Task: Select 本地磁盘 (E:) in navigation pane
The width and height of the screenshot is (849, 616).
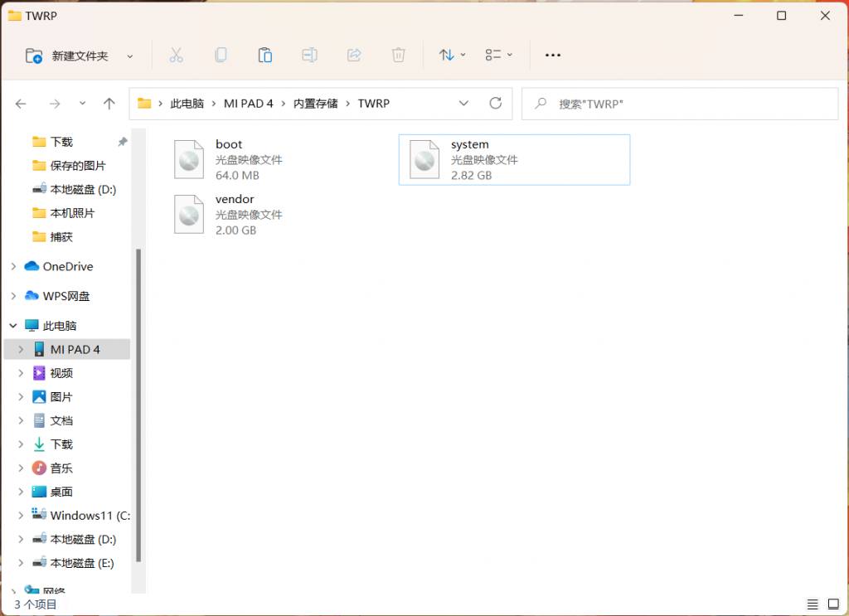Action: [x=82, y=563]
